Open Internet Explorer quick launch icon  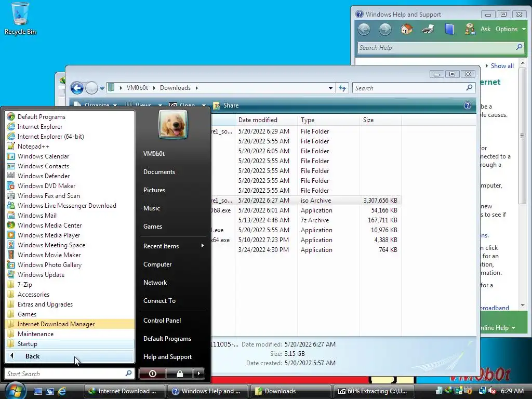click(x=62, y=391)
